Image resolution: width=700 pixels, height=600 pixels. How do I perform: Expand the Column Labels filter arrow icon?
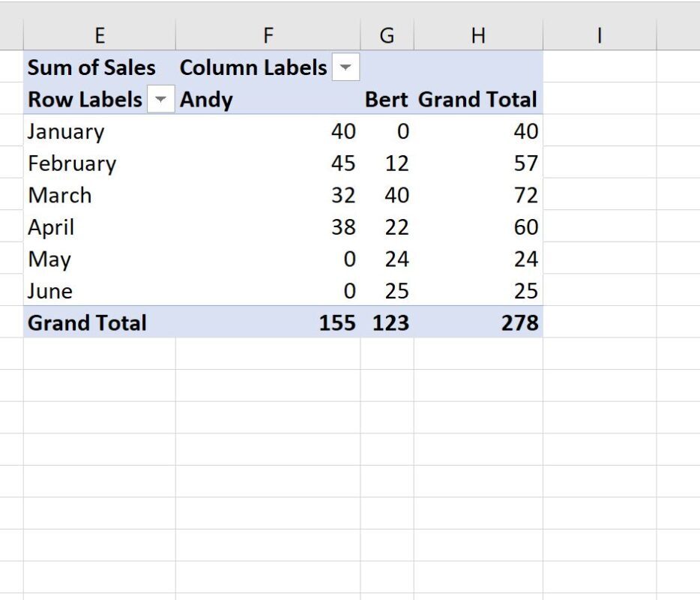tap(346, 67)
